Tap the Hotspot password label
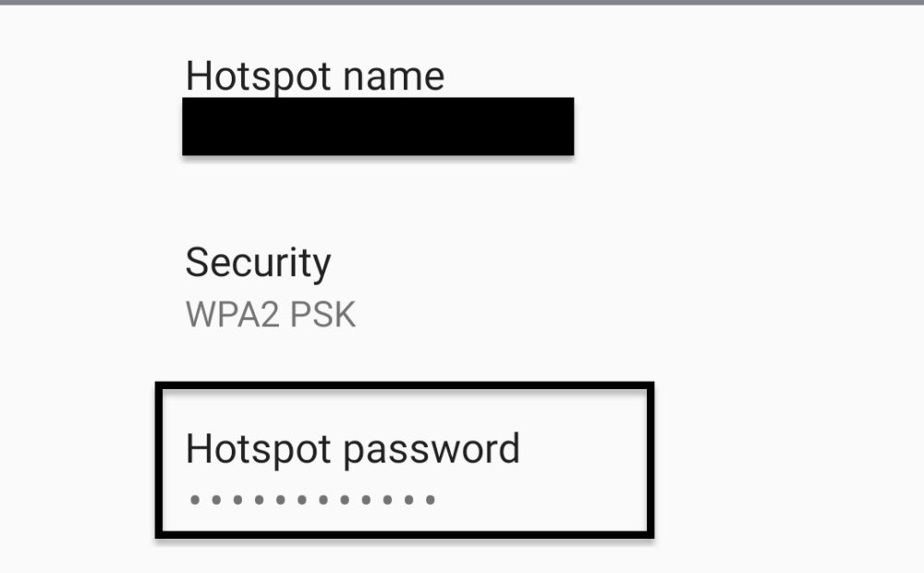 pyautogui.click(x=354, y=449)
